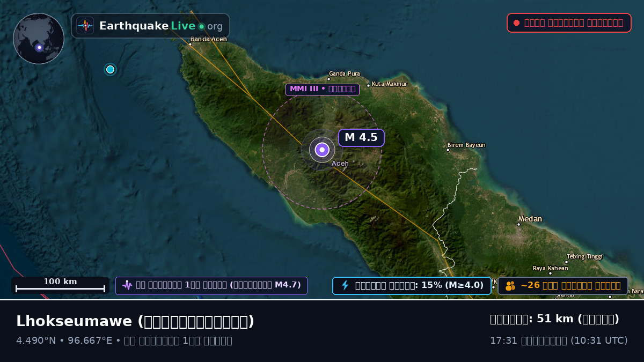
Task: Click the Tebing Tinggi city label
Action: 584,256
